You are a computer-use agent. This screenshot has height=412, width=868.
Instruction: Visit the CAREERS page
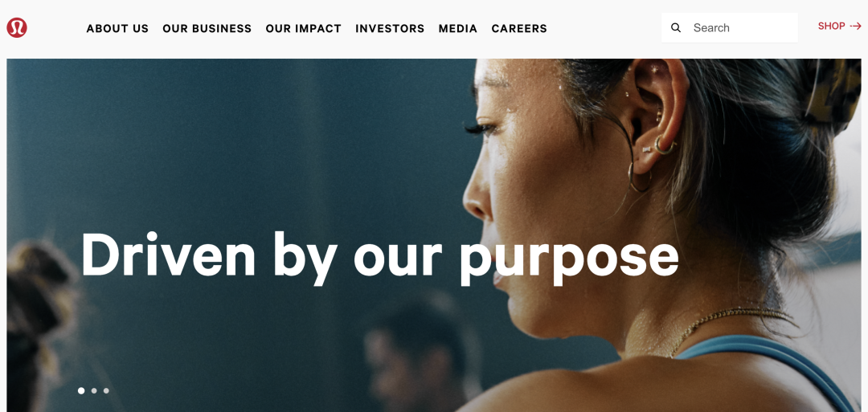coord(519,28)
